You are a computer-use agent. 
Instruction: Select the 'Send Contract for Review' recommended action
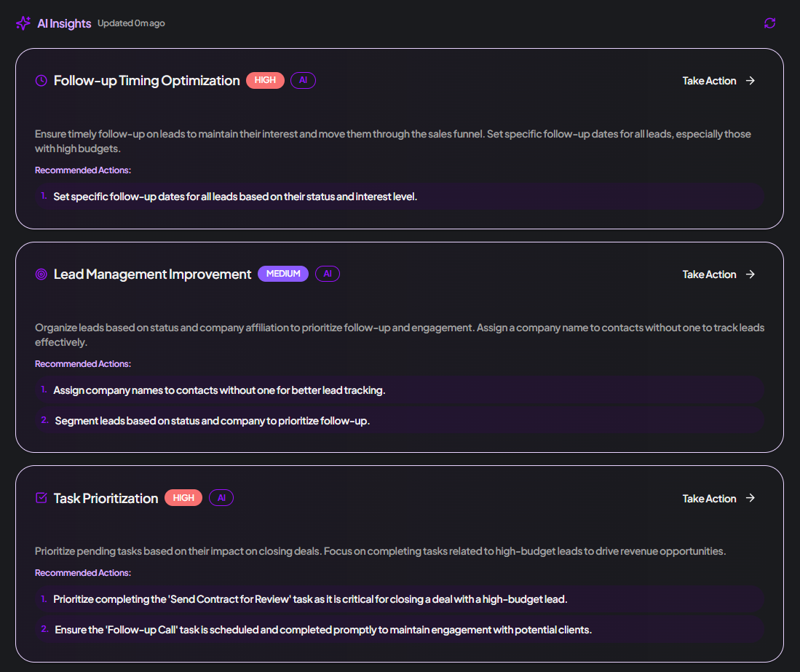(399, 599)
